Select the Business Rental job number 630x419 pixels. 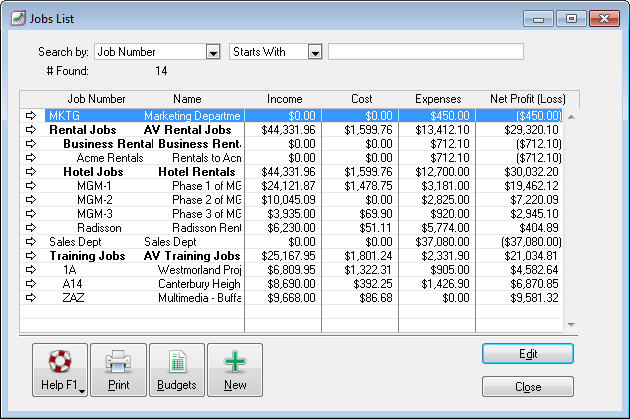pos(108,144)
